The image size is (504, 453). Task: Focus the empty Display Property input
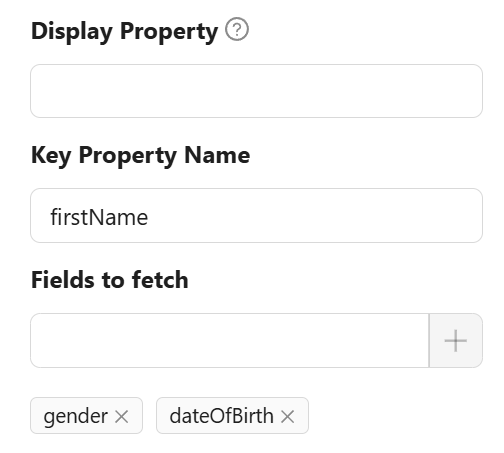click(x=256, y=91)
